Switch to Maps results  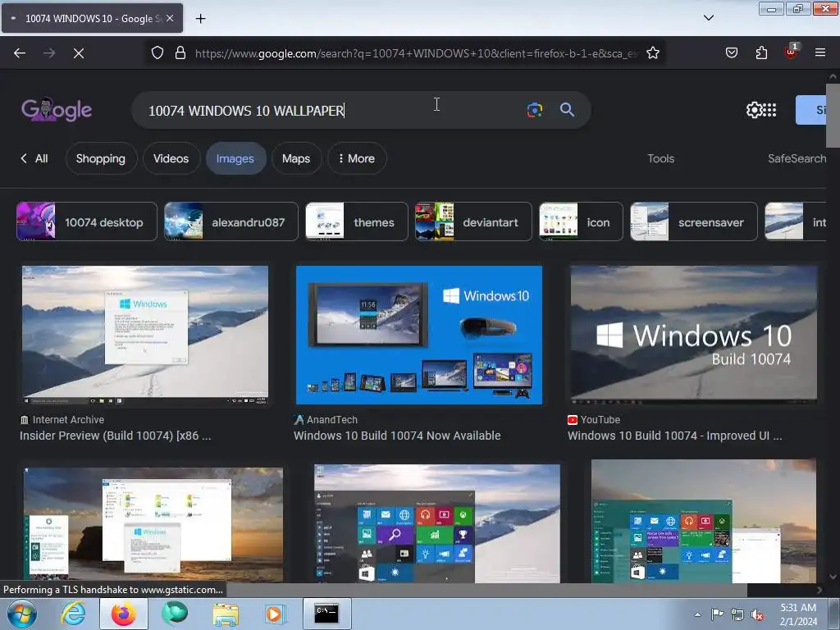click(296, 158)
